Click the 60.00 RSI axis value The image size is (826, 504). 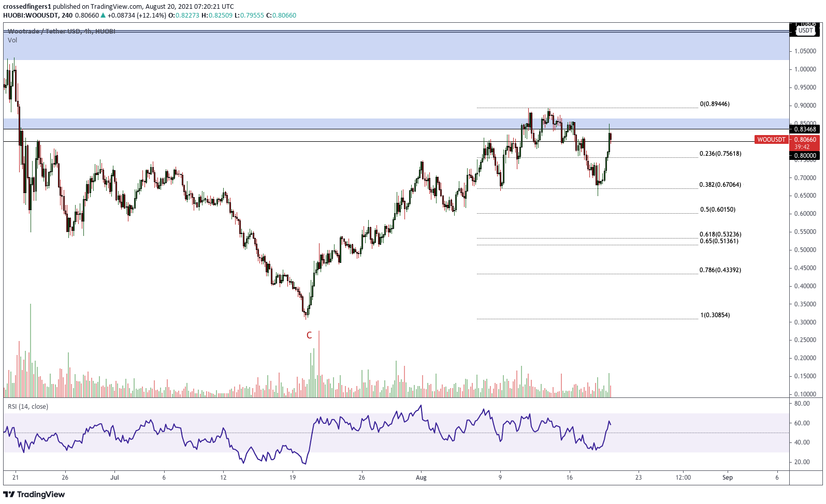click(802, 423)
